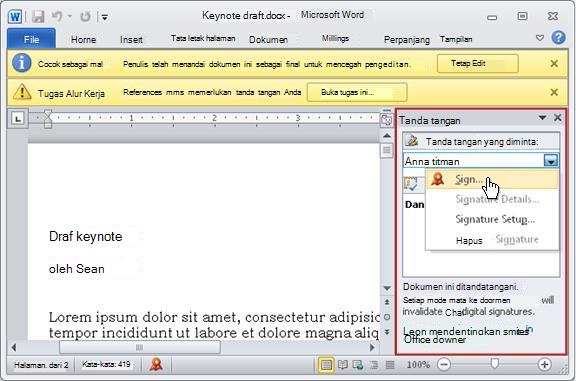Click the Save icon in Quick Access Toolbar
The height and width of the screenshot is (381, 576).
click(38, 17)
